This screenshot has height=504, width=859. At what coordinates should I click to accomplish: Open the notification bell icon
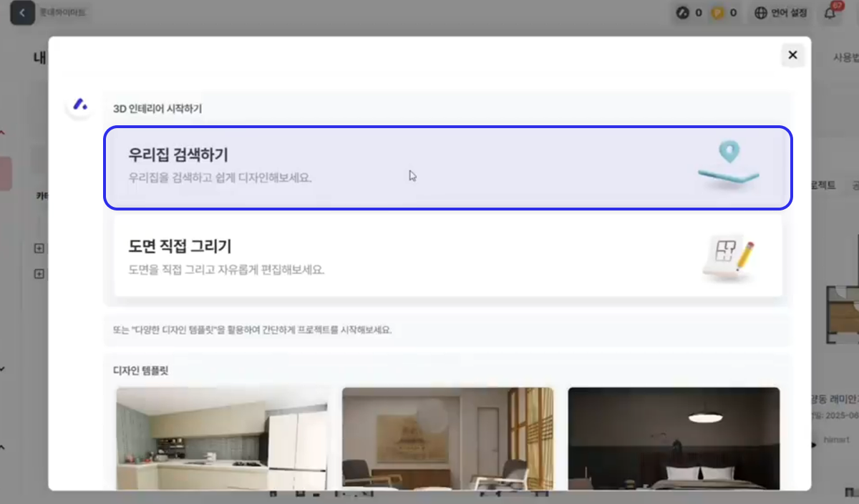830,13
